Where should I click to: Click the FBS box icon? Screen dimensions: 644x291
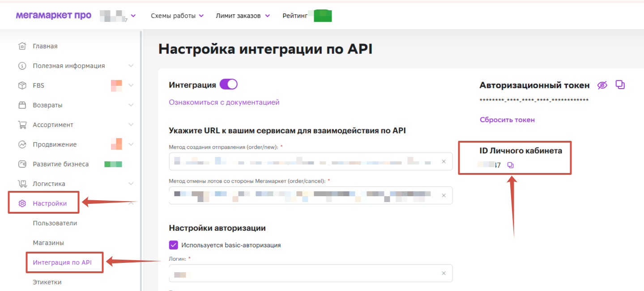point(22,85)
